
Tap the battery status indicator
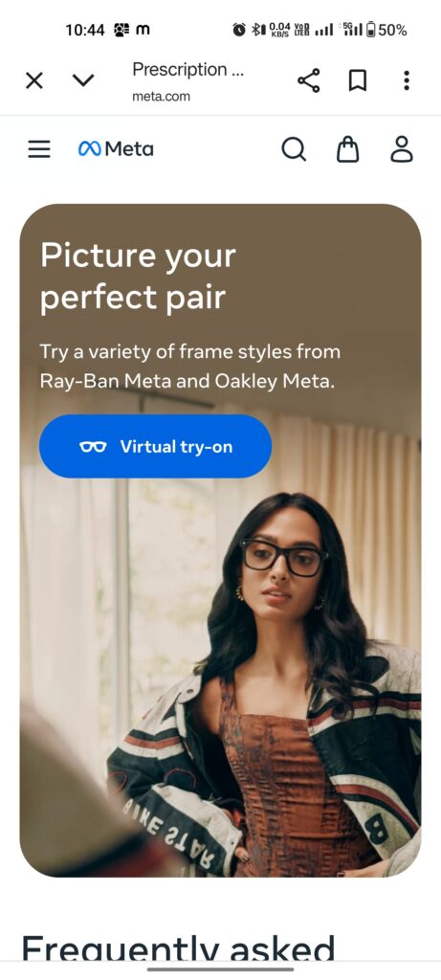[x=386, y=30]
